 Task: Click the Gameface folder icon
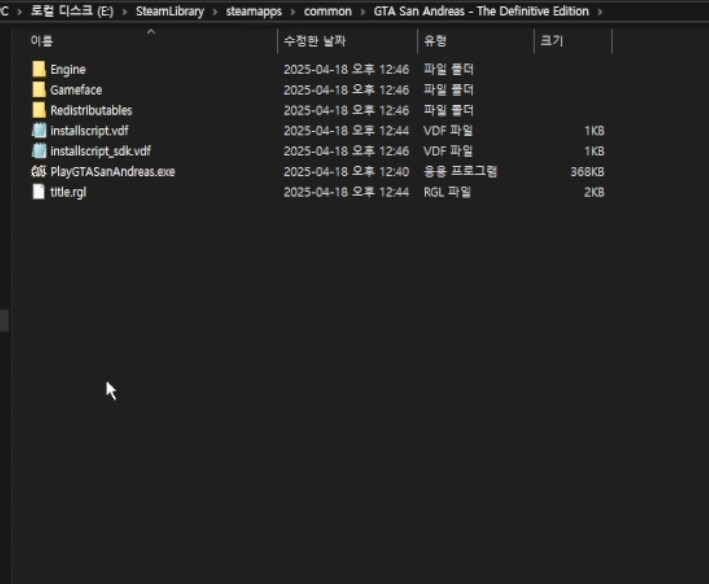(x=39, y=90)
